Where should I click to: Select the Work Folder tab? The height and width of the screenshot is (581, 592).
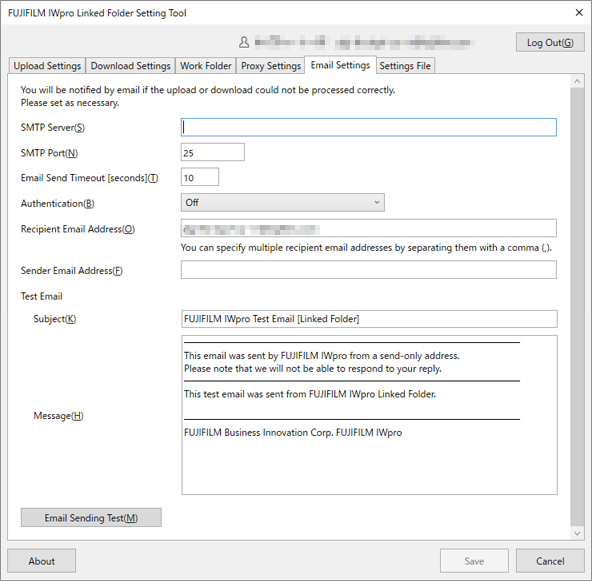point(206,66)
